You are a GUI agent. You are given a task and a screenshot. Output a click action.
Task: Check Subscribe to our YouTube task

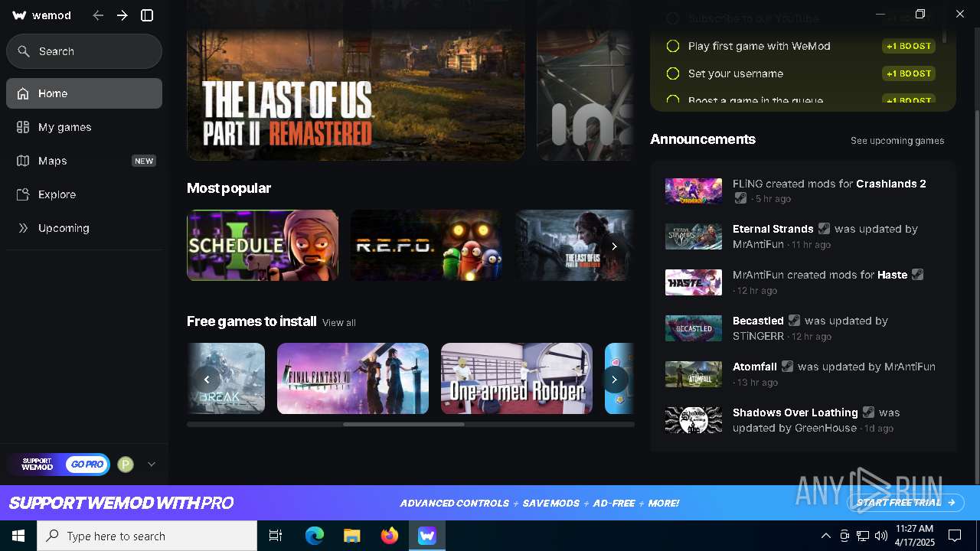click(673, 18)
